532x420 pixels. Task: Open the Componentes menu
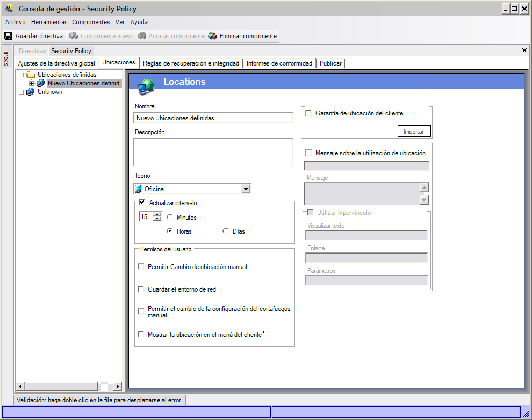[x=91, y=22]
